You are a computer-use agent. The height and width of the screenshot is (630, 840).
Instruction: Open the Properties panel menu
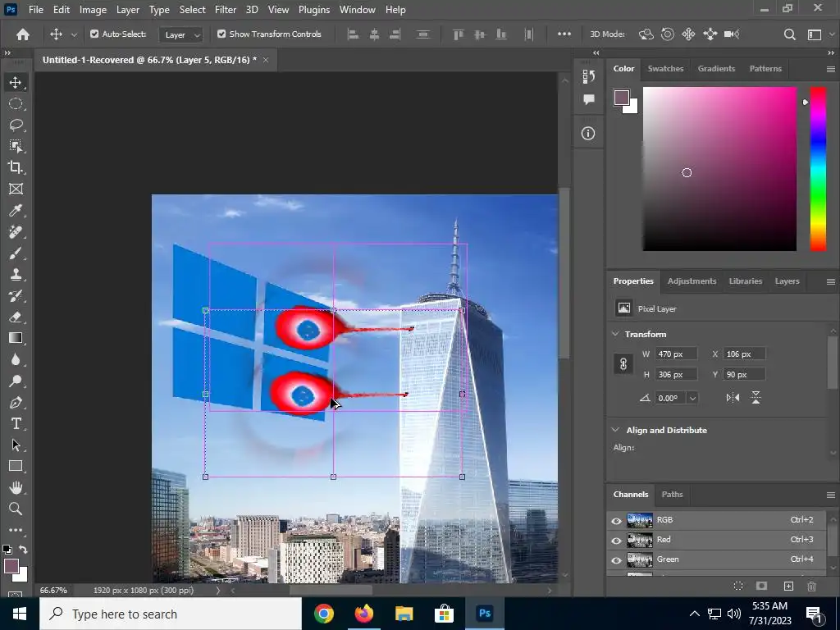tap(831, 282)
